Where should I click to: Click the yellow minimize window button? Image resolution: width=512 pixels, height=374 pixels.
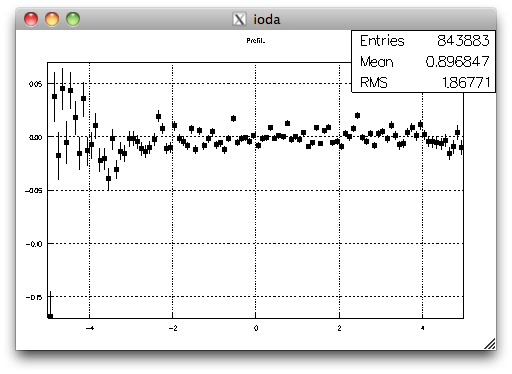click(x=52, y=19)
